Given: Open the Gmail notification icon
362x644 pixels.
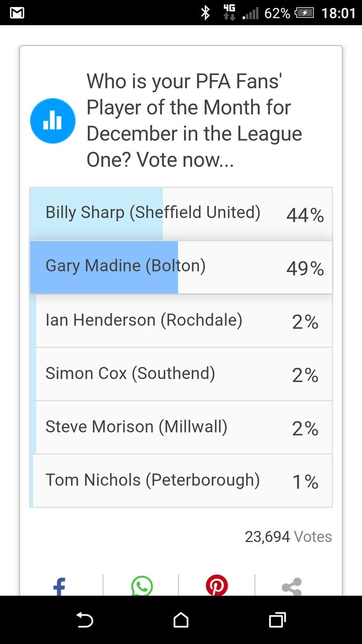Looking at the screenshot, I should (x=17, y=13).
